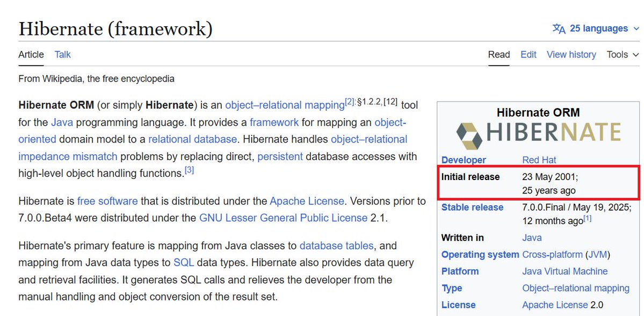Open citation [2] reference
Image resolution: width=644 pixels, height=316 pixels.
[x=349, y=102]
